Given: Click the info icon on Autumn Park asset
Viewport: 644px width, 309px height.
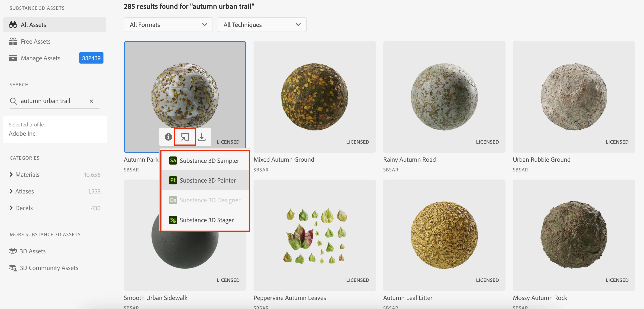Looking at the screenshot, I should click(x=168, y=137).
